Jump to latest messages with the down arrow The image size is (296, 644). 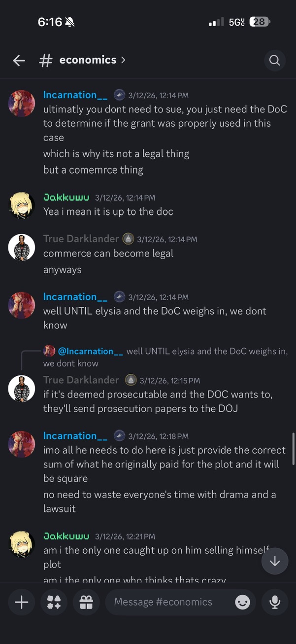[x=274, y=561]
